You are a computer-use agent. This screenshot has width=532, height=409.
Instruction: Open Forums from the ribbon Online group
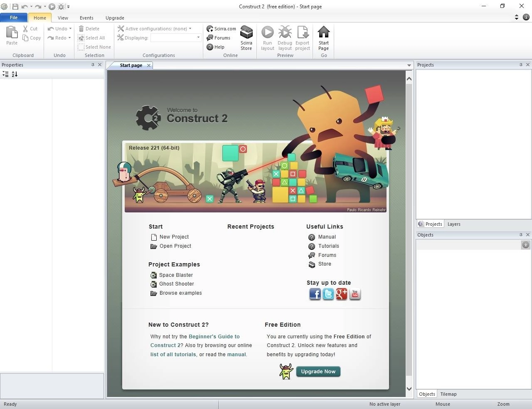[x=219, y=38]
